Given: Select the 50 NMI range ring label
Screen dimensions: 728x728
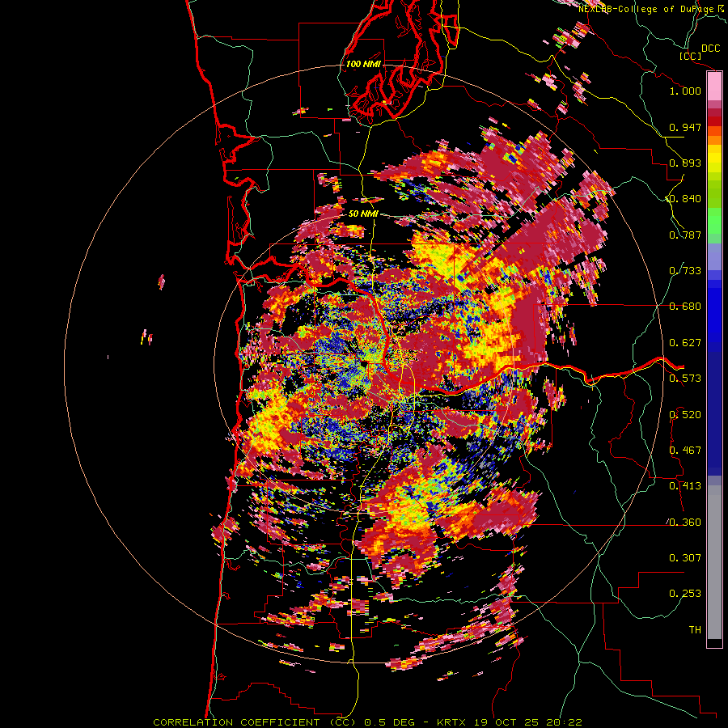Looking at the screenshot, I should (x=363, y=214).
